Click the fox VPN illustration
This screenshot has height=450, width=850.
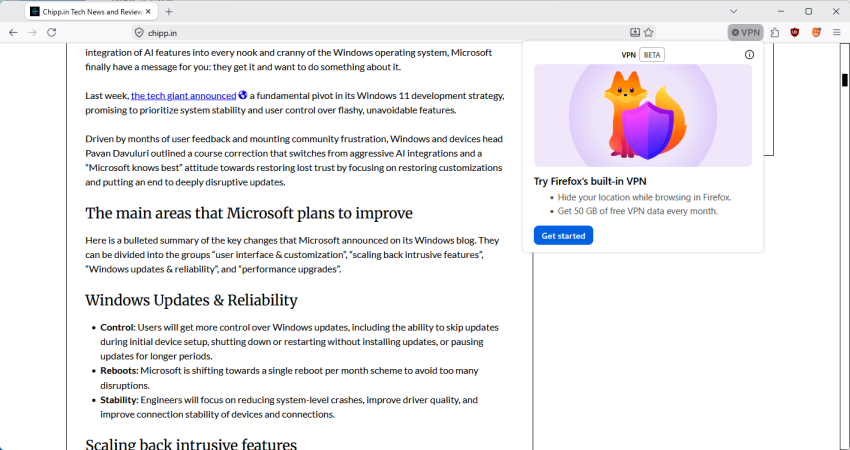click(x=643, y=115)
